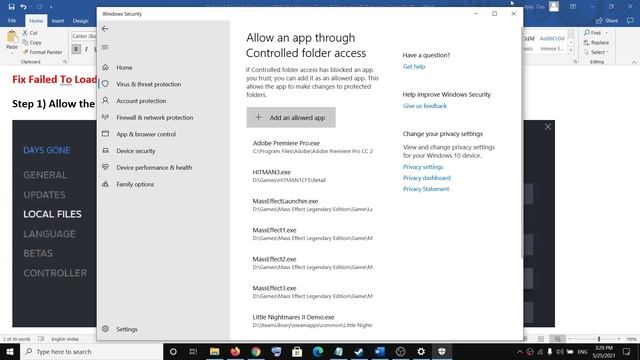The height and width of the screenshot is (360, 640).
Task: Open File Explorer from the taskbar
Action: pos(214,351)
